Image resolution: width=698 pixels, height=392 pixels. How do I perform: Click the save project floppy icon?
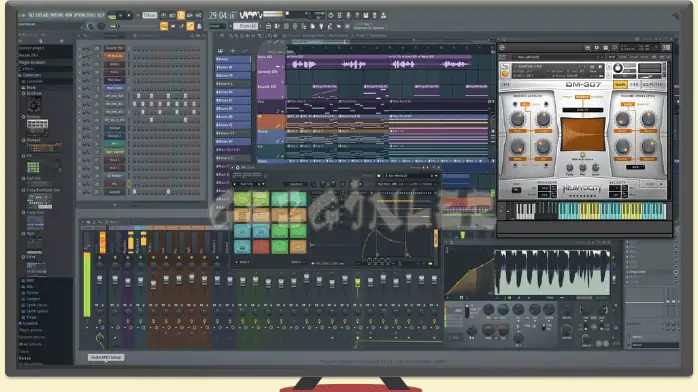click(365, 16)
